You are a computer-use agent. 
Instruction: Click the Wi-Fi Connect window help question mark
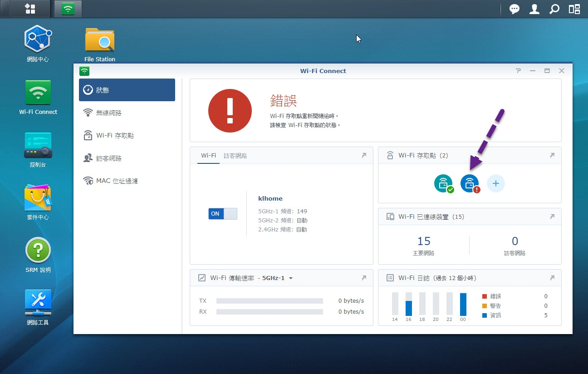point(519,71)
